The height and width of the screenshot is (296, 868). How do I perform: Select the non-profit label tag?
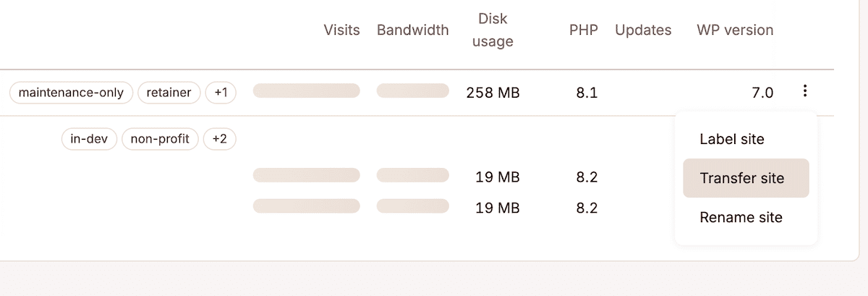[160, 138]
